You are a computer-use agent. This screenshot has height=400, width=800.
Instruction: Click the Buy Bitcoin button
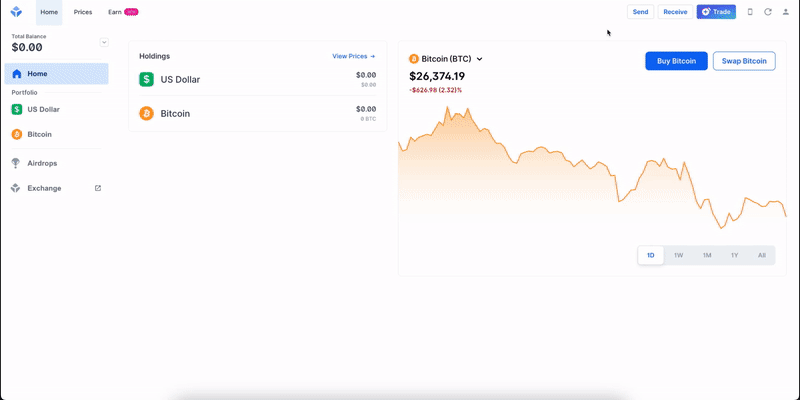click(677, 61)
